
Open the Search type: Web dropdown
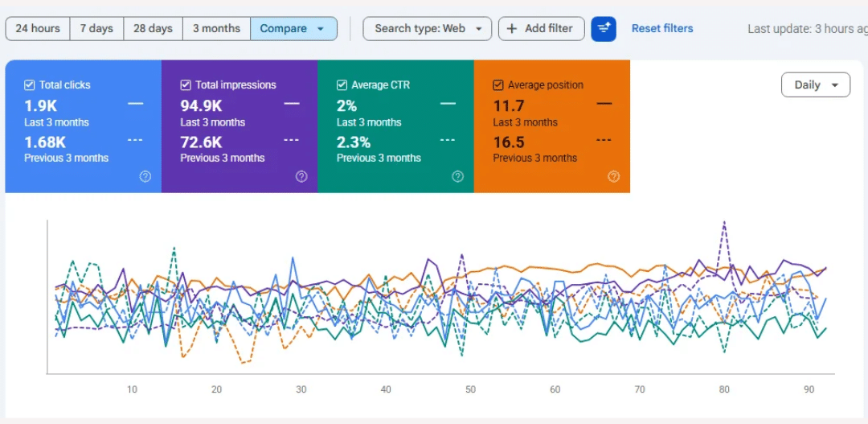(428, 28)
